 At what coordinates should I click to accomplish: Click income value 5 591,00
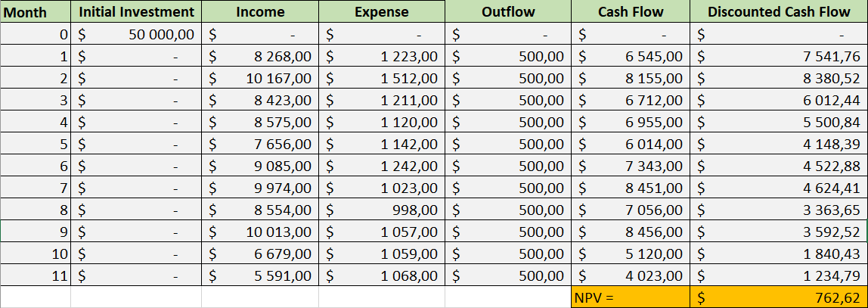pos(260,275)
